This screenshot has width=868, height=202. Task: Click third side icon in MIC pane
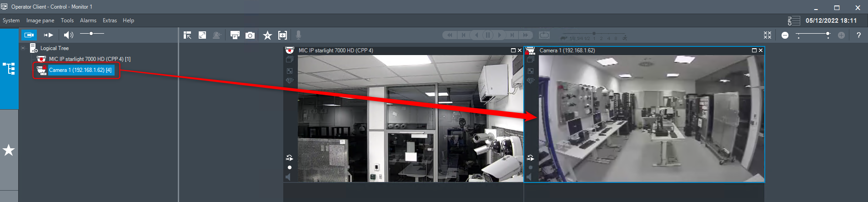coord(290,81)
